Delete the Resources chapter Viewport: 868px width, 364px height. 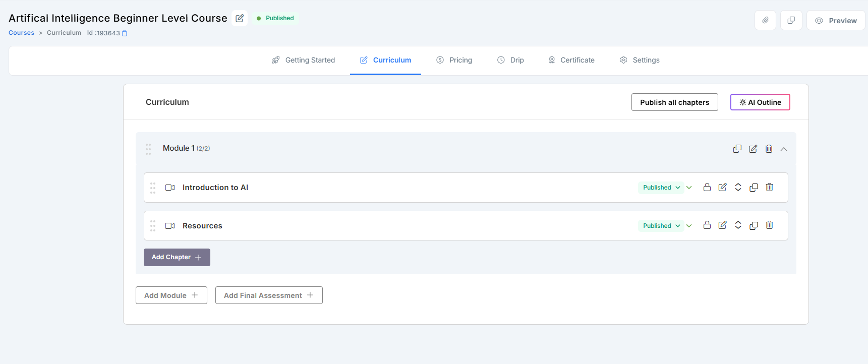[769, 225]
